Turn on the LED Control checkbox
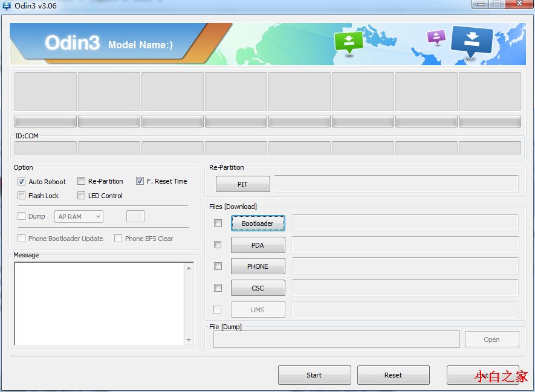The height and width of the screenshot is (392, 535). [81, 195]
